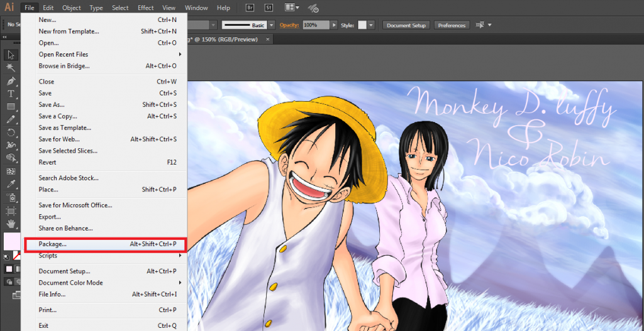Click the Color mode button below swatches
The width and height of the screenshot is (644, 331).
[9, 269]
